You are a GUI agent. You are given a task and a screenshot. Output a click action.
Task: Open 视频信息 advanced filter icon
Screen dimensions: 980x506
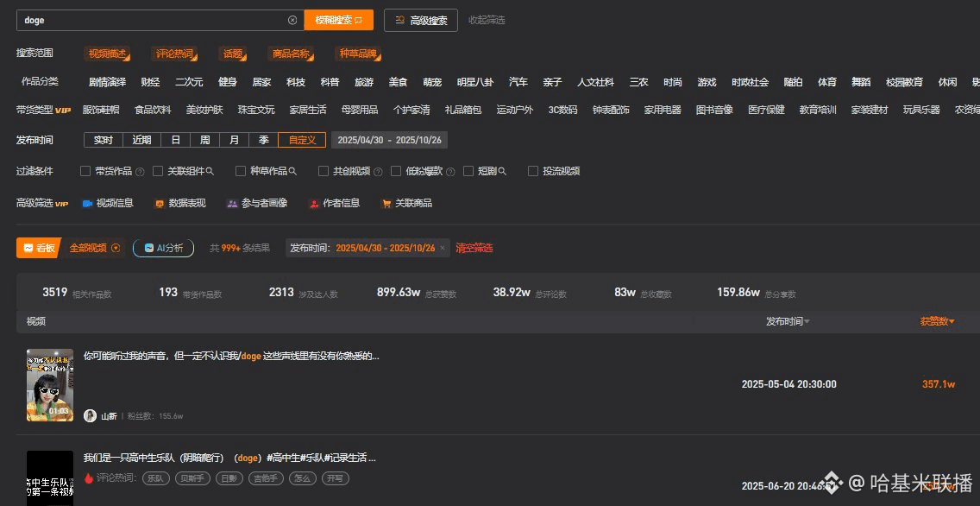87,204
